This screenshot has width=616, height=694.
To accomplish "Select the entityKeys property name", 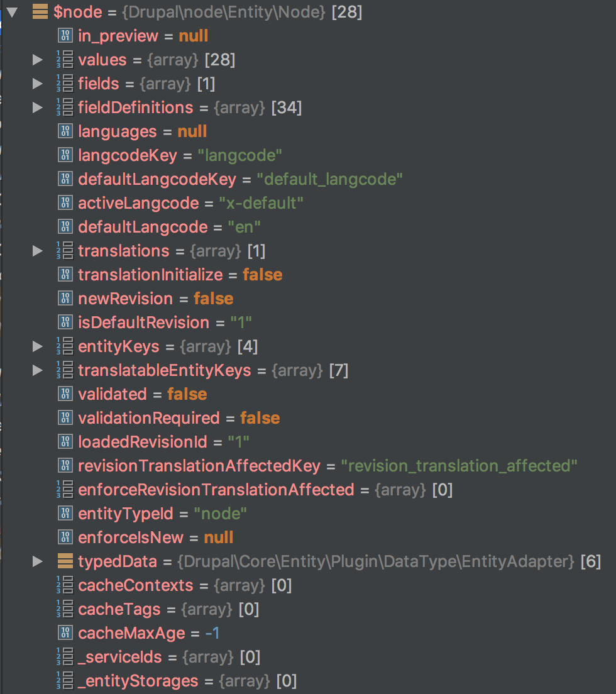I will point(119,347).
